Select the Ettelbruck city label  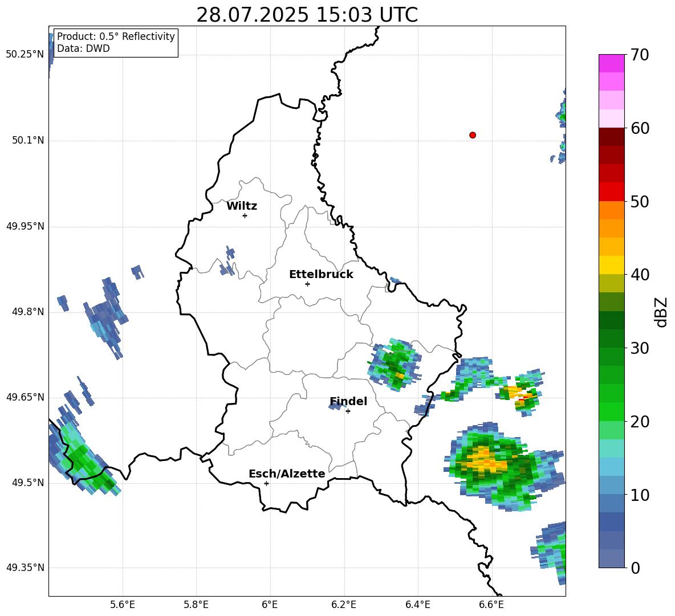click(x=321, y=275)
